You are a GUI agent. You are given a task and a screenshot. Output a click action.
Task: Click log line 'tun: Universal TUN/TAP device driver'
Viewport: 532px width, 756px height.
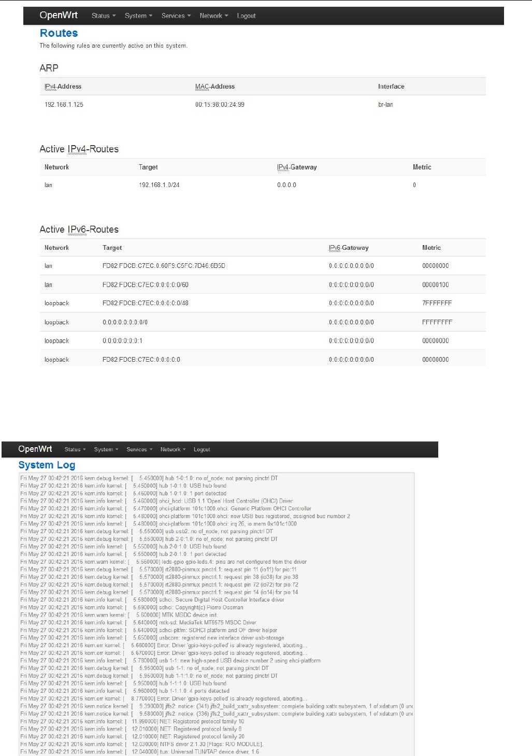[x=139, y=751]
